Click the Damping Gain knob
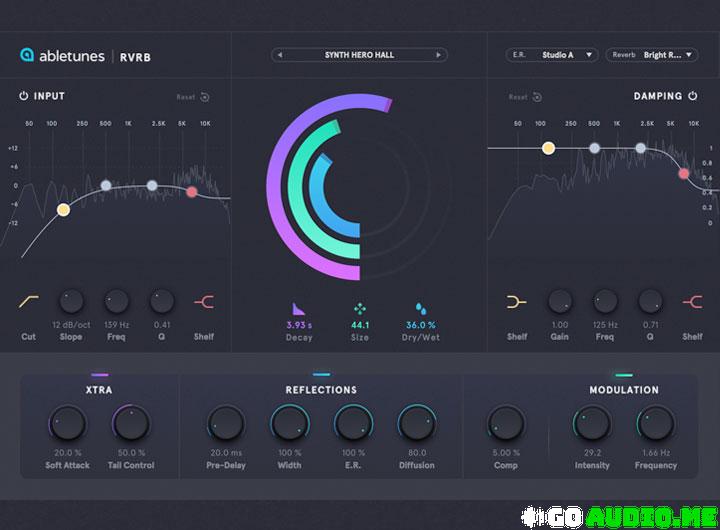 pos(560,302)
